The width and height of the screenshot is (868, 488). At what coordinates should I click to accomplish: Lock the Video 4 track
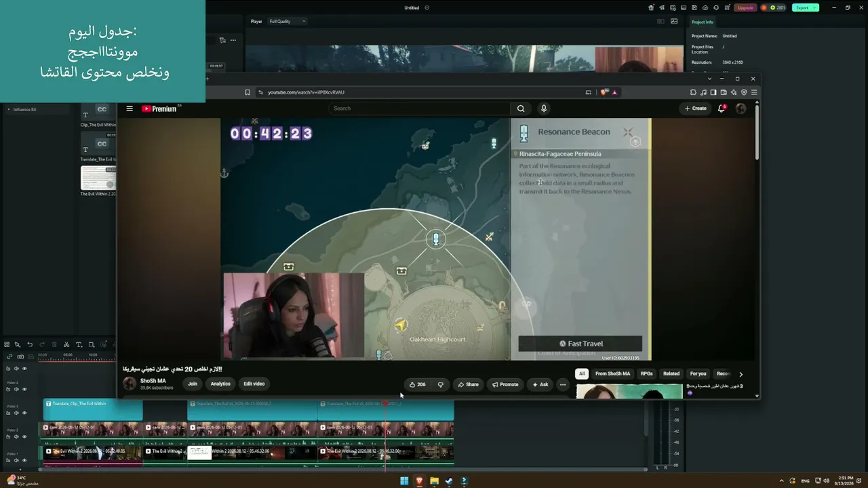pyautogui.click(x=8, y=389)
